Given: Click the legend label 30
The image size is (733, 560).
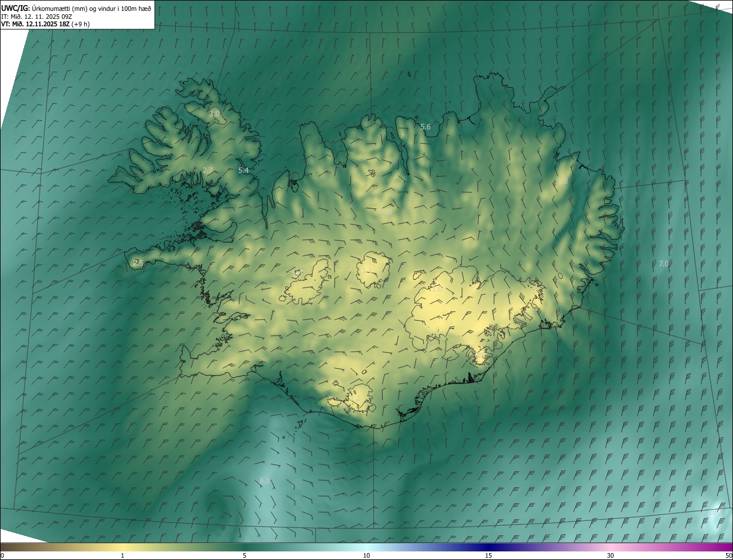Looking at the screenshot, I should tap(610, 555).
